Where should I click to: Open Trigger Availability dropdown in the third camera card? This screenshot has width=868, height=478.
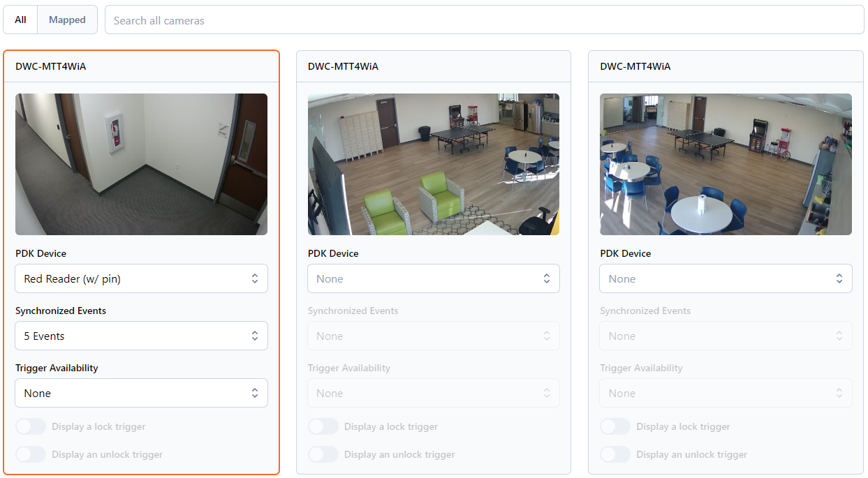point(726,394)
